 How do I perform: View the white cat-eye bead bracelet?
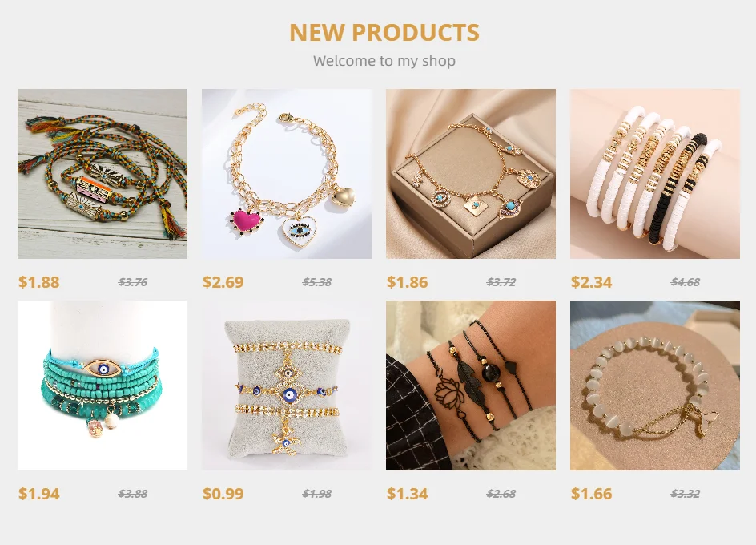(655, 386)
